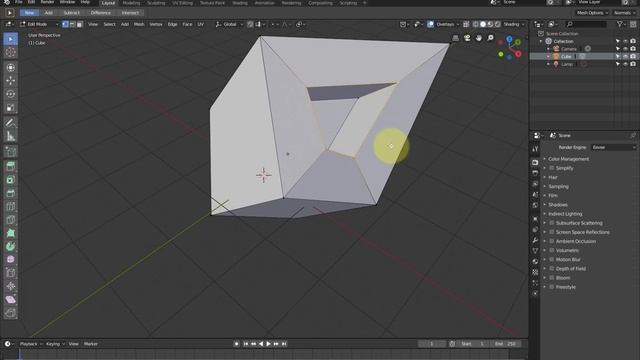This screenshot has height=360, width=640.
Task: Enable the Simplify checkbox
Action: 552,168
